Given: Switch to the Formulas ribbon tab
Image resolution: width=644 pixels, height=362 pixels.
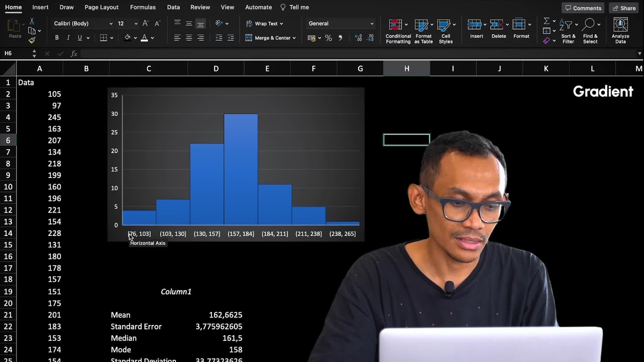Looking at the screenshot, I should pos(143,7).
